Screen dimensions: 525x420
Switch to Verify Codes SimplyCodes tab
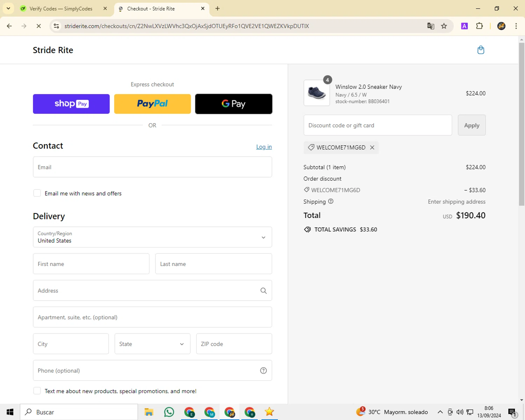(x=61, y=8)
